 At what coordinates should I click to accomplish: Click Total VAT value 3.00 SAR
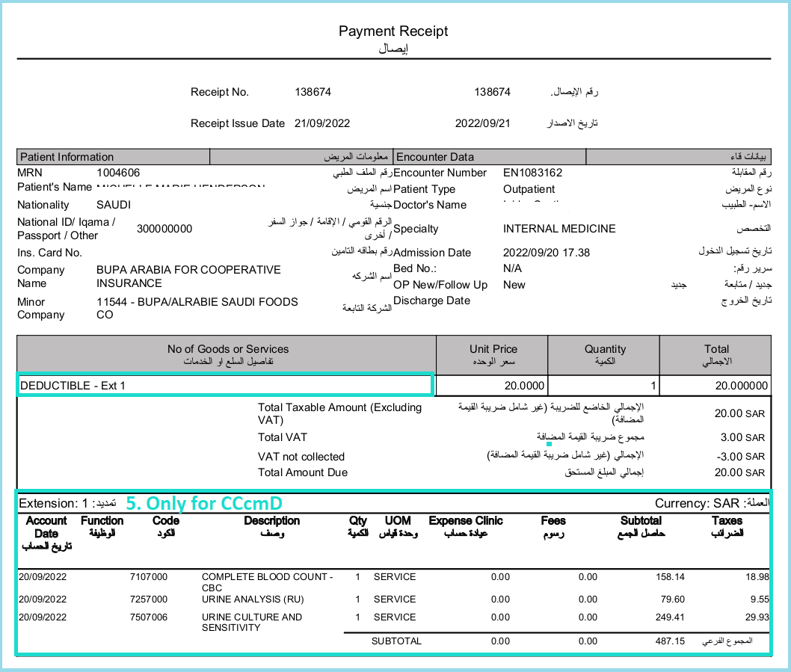point(742,437)
